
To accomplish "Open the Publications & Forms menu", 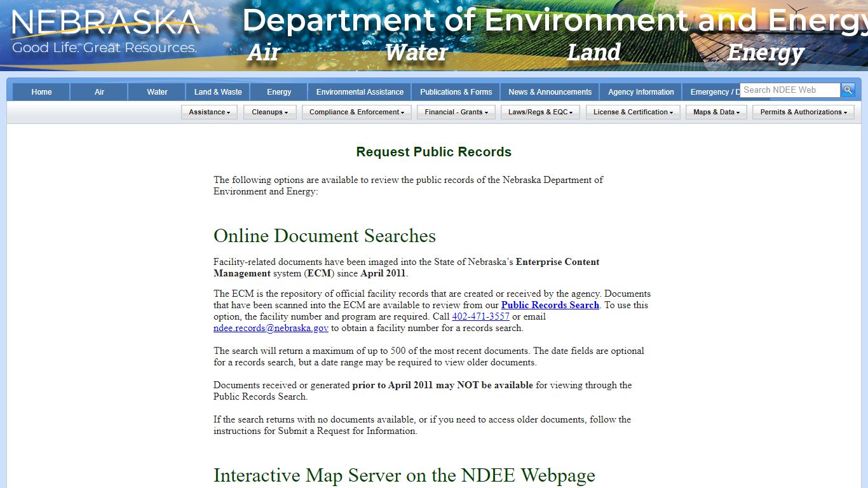I will (456, 92).
